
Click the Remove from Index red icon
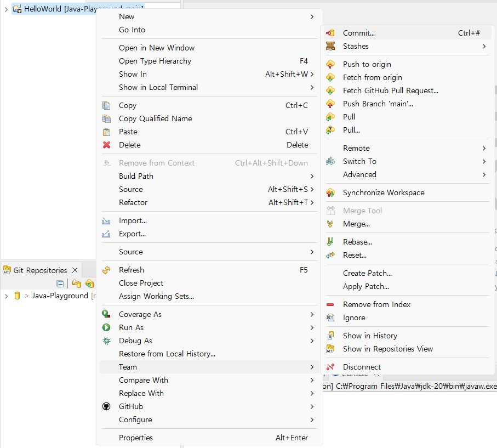[x=330, y=304]
